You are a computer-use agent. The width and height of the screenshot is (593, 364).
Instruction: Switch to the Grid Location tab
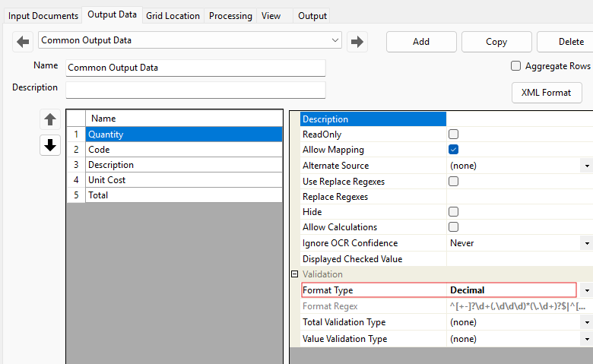(x=173, y=16)
